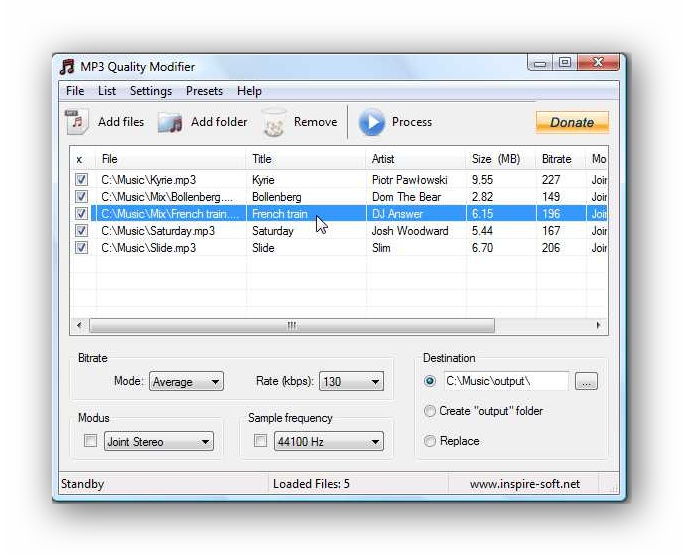Click the horizontal scrollbar thumb

point(292,325)
